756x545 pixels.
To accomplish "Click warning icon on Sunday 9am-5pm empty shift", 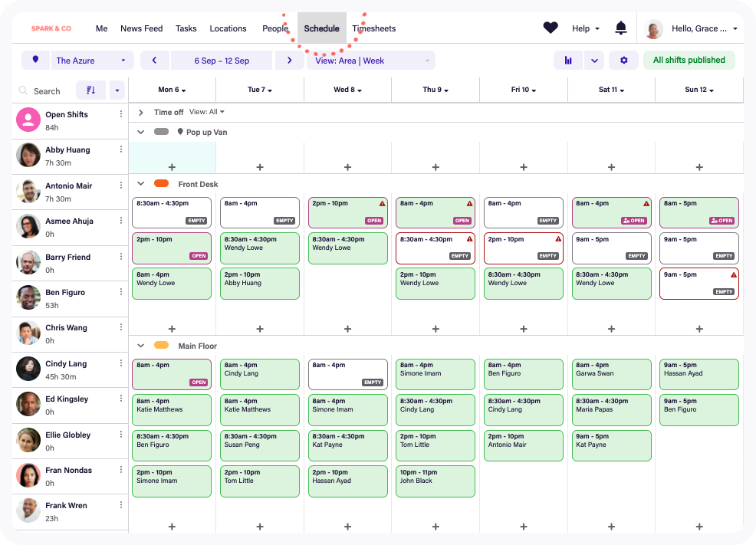I will 733,274.
